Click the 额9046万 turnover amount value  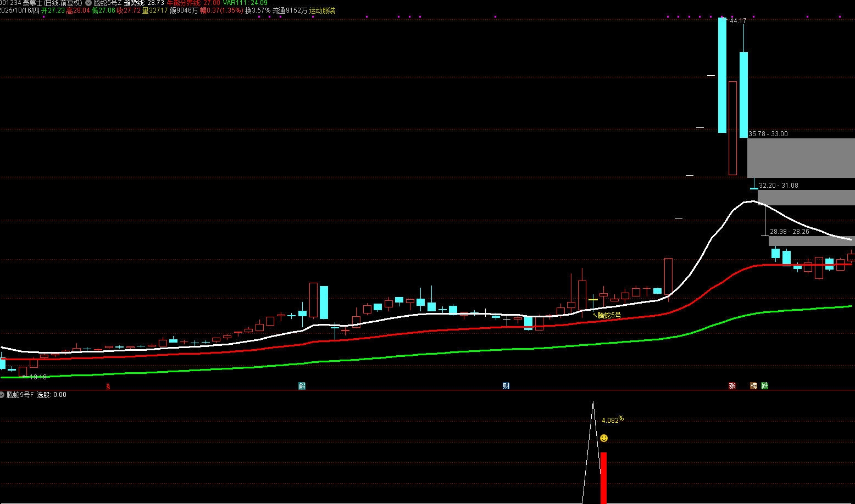[x=184, y=10]
